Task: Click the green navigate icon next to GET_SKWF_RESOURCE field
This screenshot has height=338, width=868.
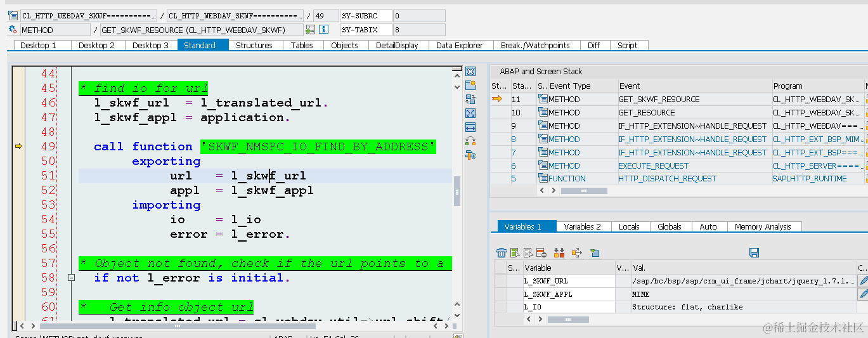Action: tap(310, 30)
